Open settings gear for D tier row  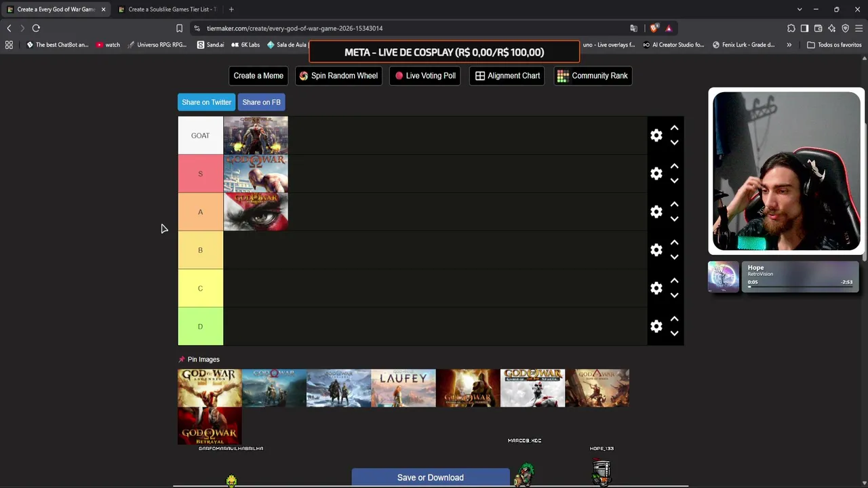(x=656, y=327)
